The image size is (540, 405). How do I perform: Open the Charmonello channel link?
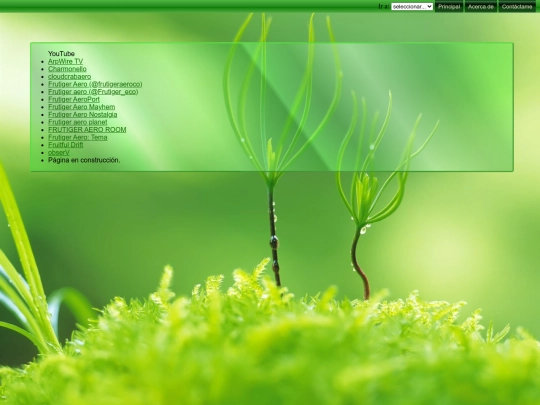coord(67,69)
